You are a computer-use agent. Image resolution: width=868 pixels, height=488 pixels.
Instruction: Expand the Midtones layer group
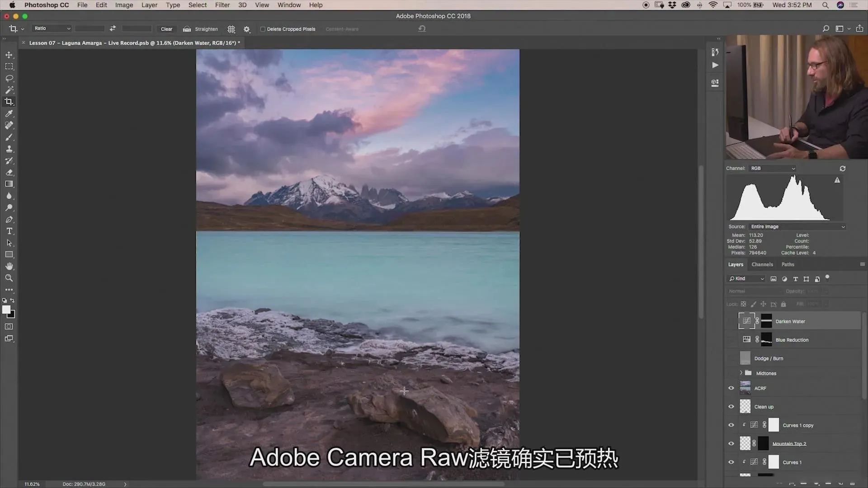741,373
